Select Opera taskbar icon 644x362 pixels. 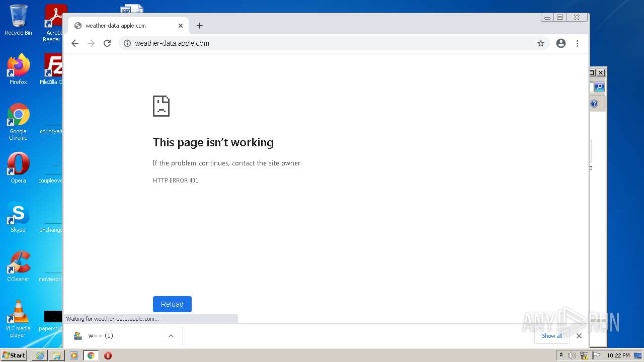click(108, 355)
